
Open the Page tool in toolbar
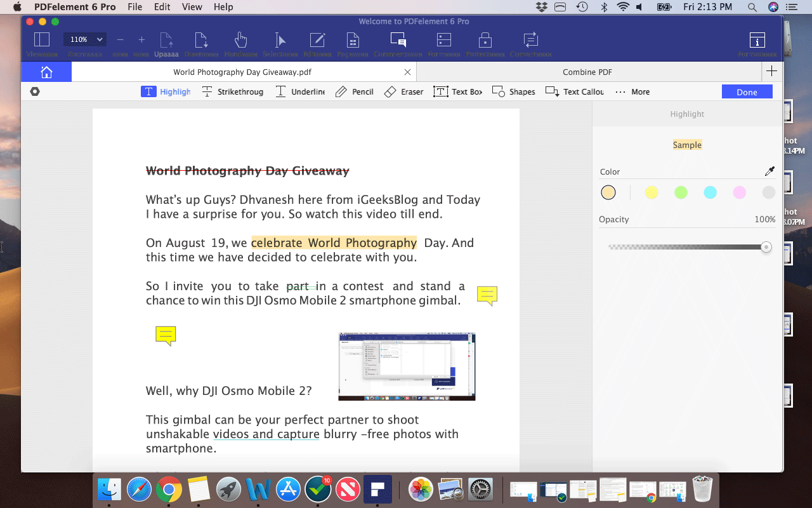click(353, 40)
